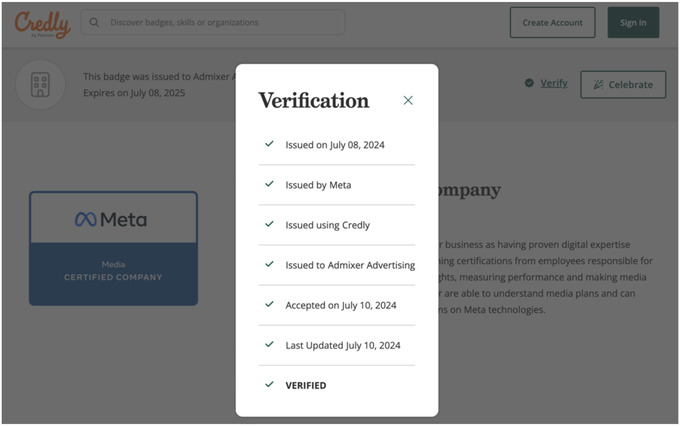
Task: Close the Verification dialog
Action: 408,100
